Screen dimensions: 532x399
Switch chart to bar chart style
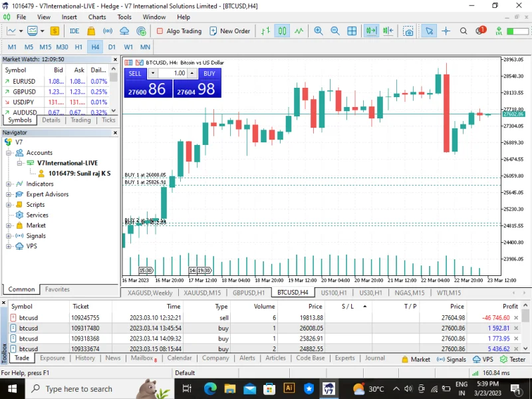265,31
